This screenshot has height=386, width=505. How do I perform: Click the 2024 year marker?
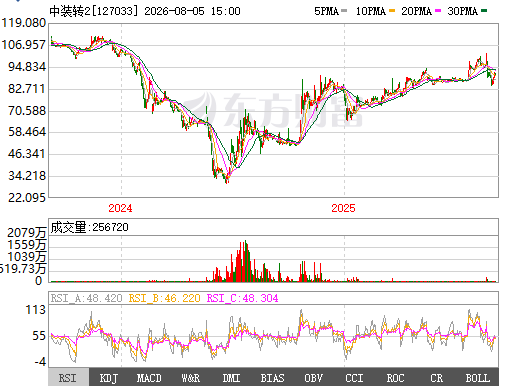120,208
